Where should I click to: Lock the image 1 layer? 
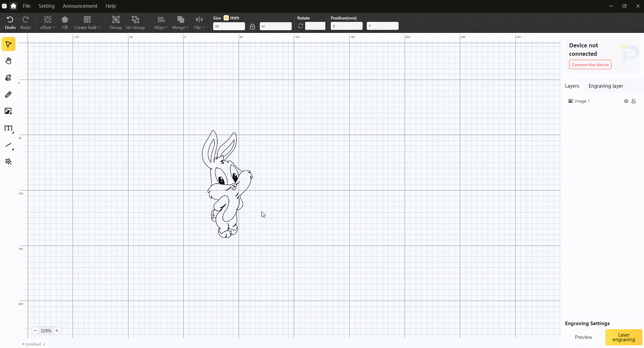click(x=634, y=101)
